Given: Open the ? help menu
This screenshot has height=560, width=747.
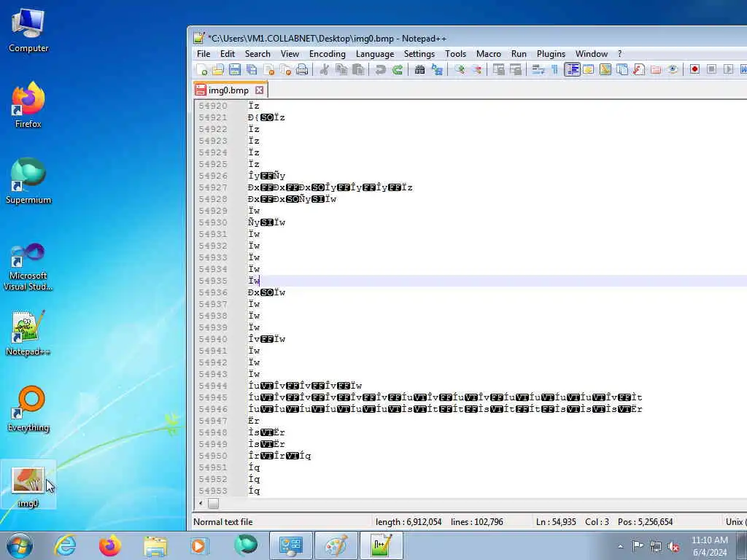Looking at the screenshot, I should [620, 54].
